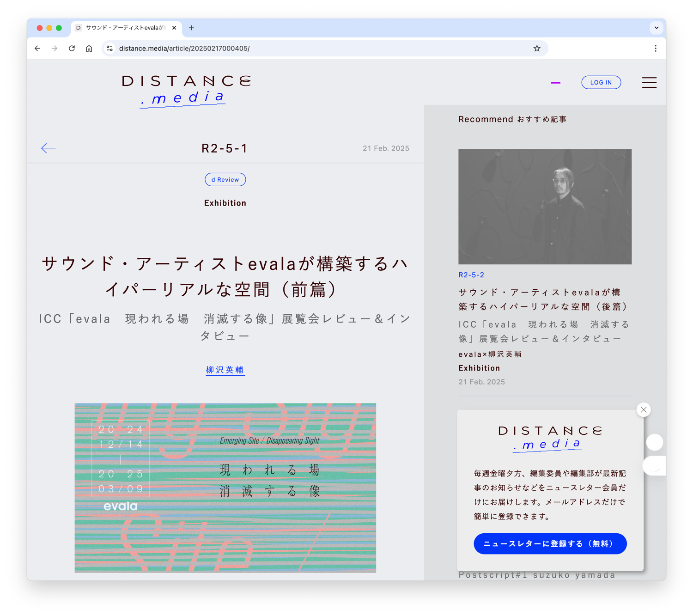Image resolution: width=693 pixels, height=616 pixels.
Task: Dismiss the newsletter popup with the X
Action: pos(643,409)
